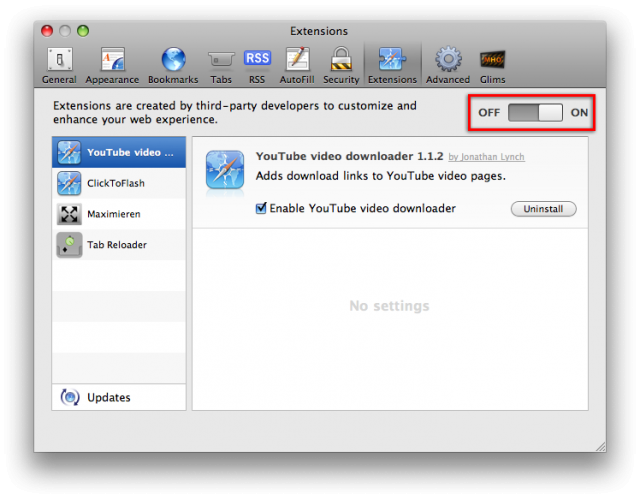
Task: Click the ClickToFlash compass icon
Action: (69, 183)
